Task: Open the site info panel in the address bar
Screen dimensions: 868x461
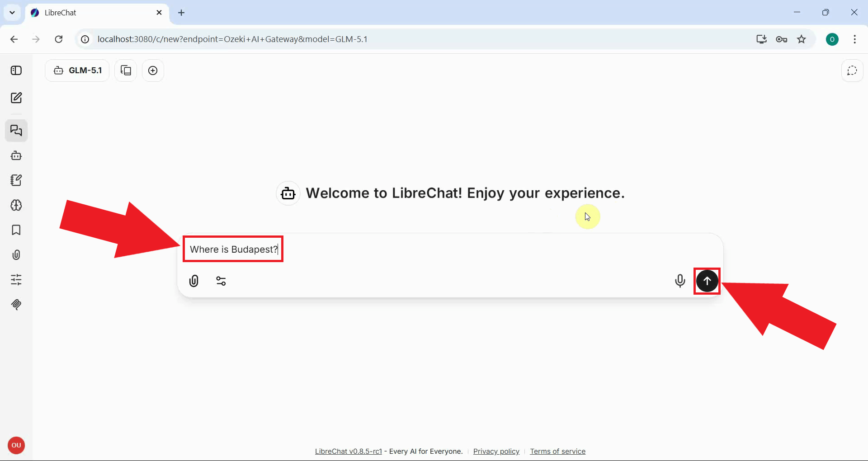Action: [x=85, y=39]
